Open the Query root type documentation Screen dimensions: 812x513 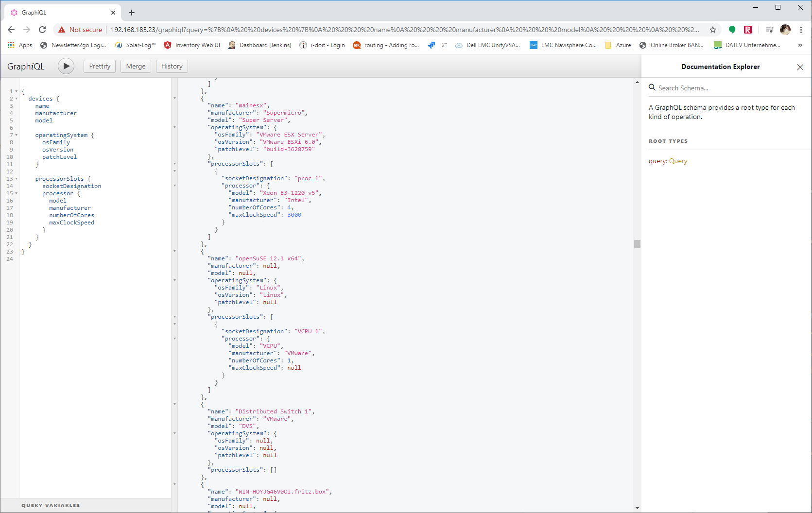point(678,161)
